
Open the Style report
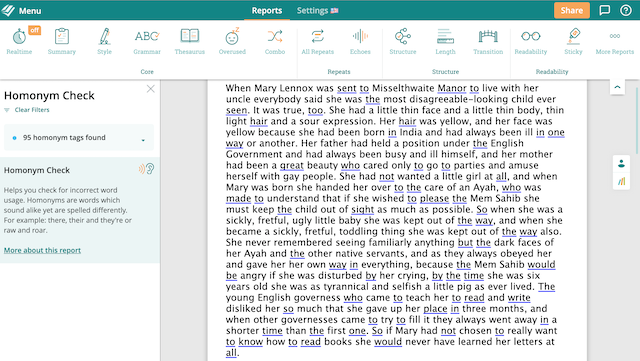(104, 41)
